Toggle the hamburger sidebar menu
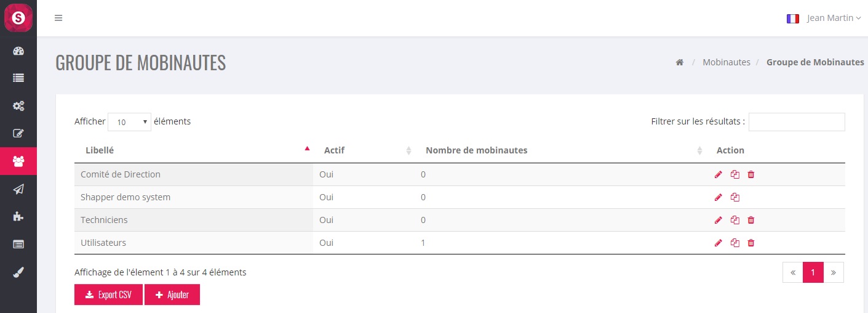 (x=58, y=18)
